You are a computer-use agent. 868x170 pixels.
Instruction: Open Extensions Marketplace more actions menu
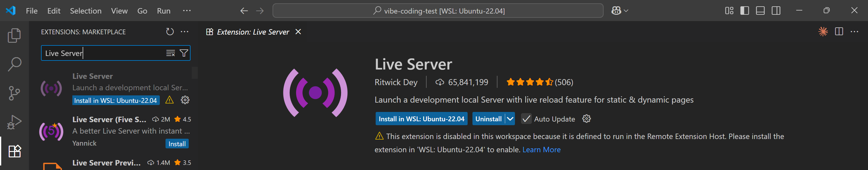[x=185, y=32]
